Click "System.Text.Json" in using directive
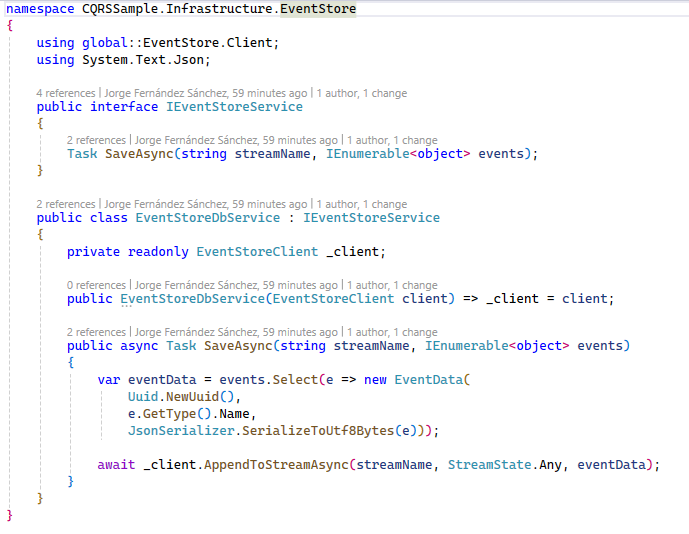Image resolution: width=689 pixels, height=534 pixels. pyautogui.click(x=143, y=60)
